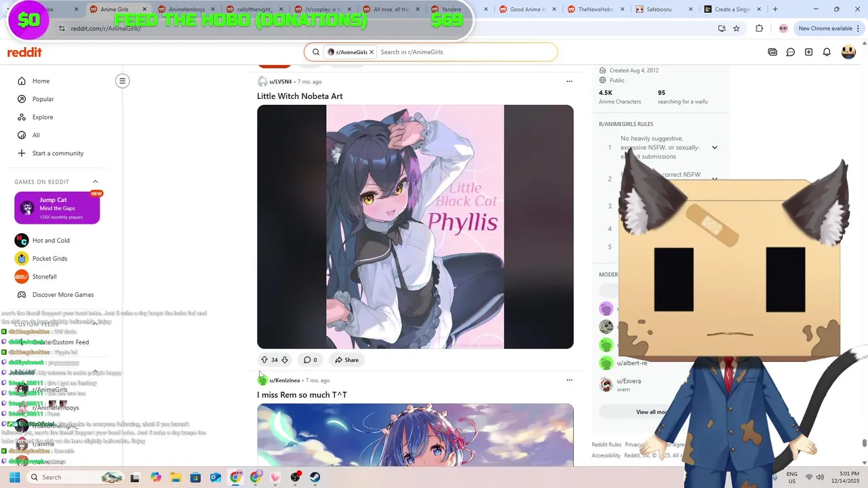Expand rule 2 in community rules
The width and height of the screenshot is (868, 488).
714,179
